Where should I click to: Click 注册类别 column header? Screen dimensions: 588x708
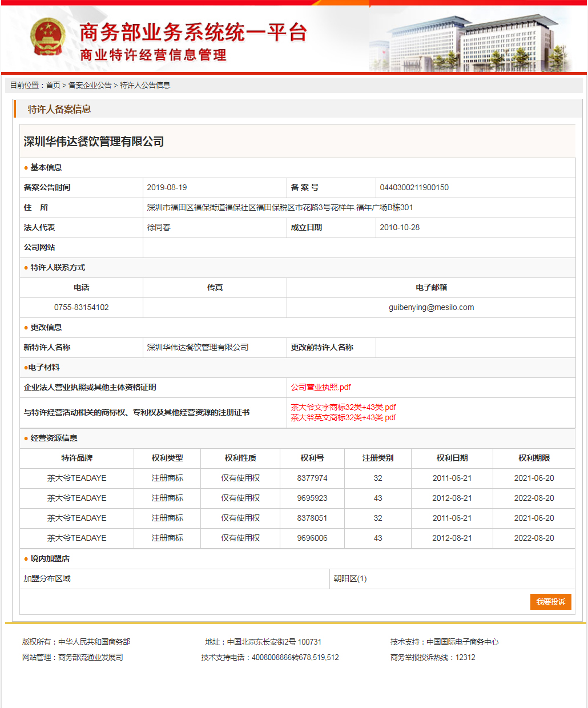point(378,458)
